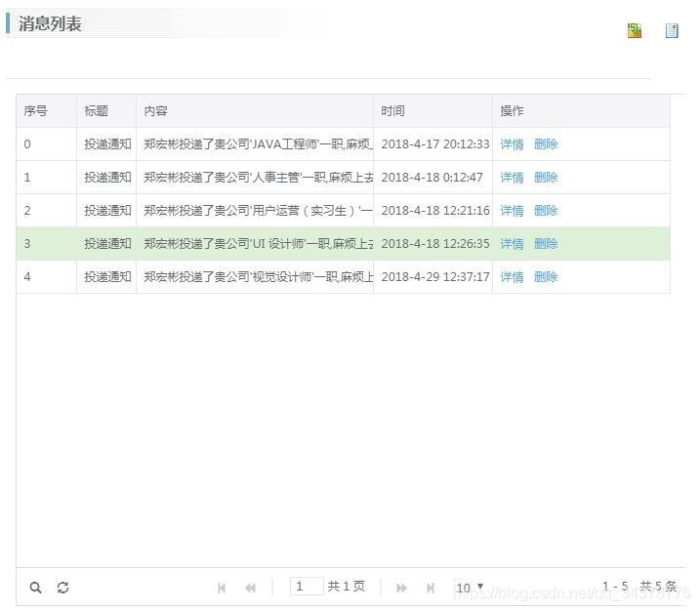Click the 共 1 页 page count text
700x611 pixels.
click(x=346, y=586)
